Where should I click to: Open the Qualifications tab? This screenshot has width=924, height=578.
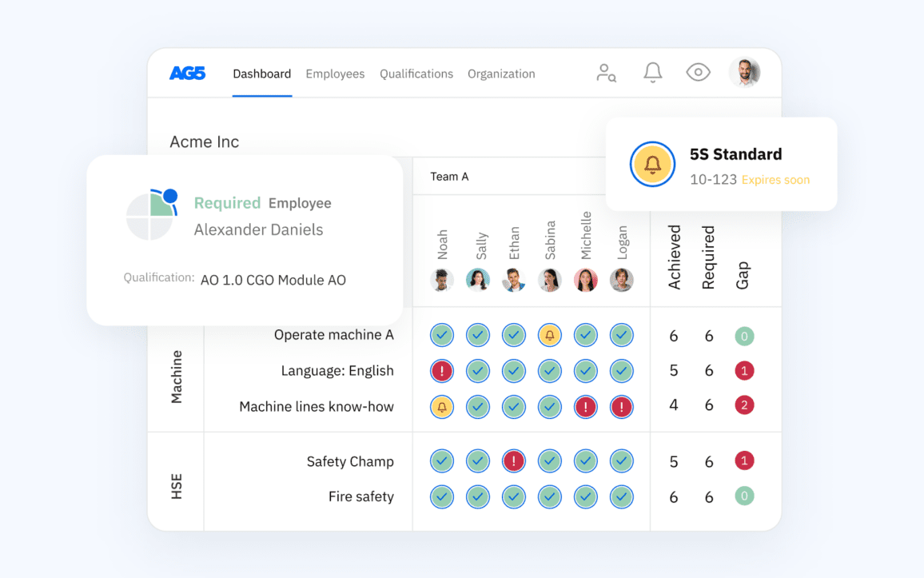[416, 74]
